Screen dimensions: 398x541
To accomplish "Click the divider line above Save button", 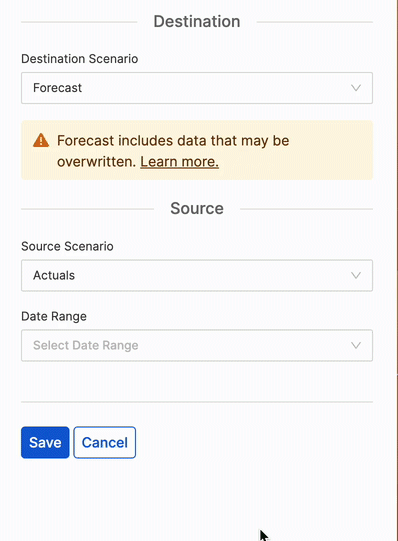I will pyautogui.click(x=197, y=402).
